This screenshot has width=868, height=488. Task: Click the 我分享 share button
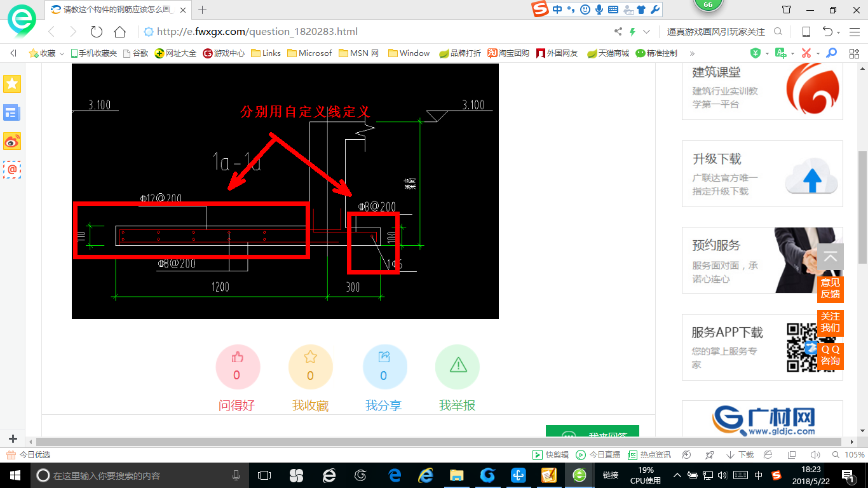coord(384,366)
